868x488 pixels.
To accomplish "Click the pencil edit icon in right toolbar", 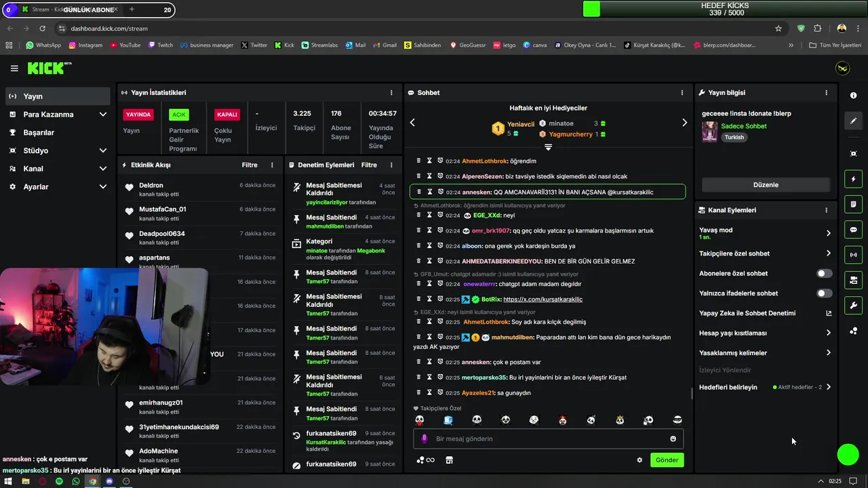I will click(853, 121).
